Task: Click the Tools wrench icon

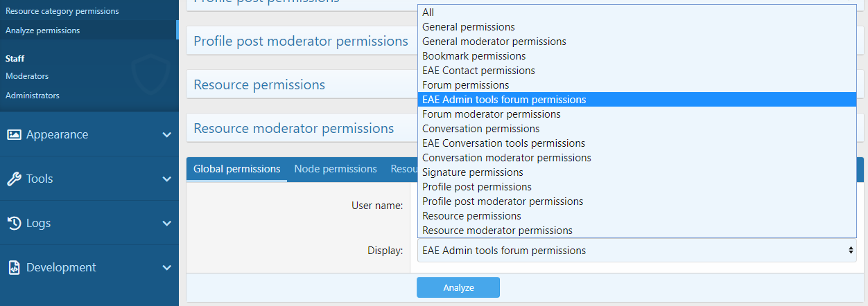Action: pyautogui.click(x=14, y=179)
